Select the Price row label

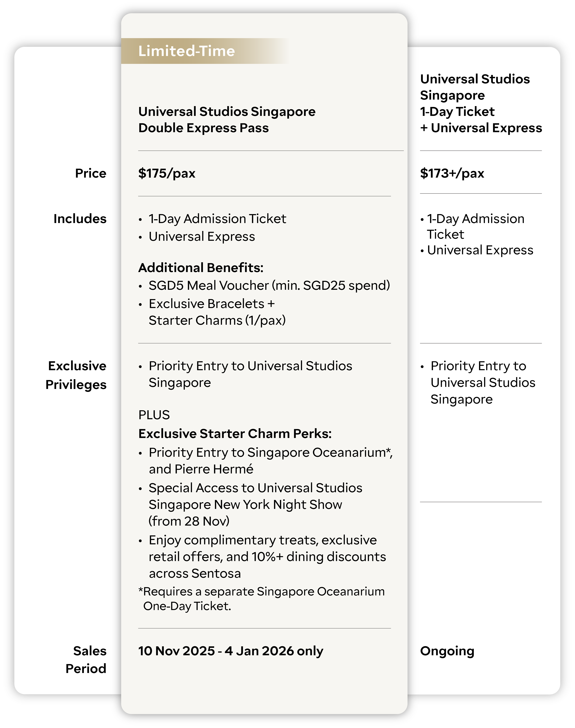(x=91, y=173)
